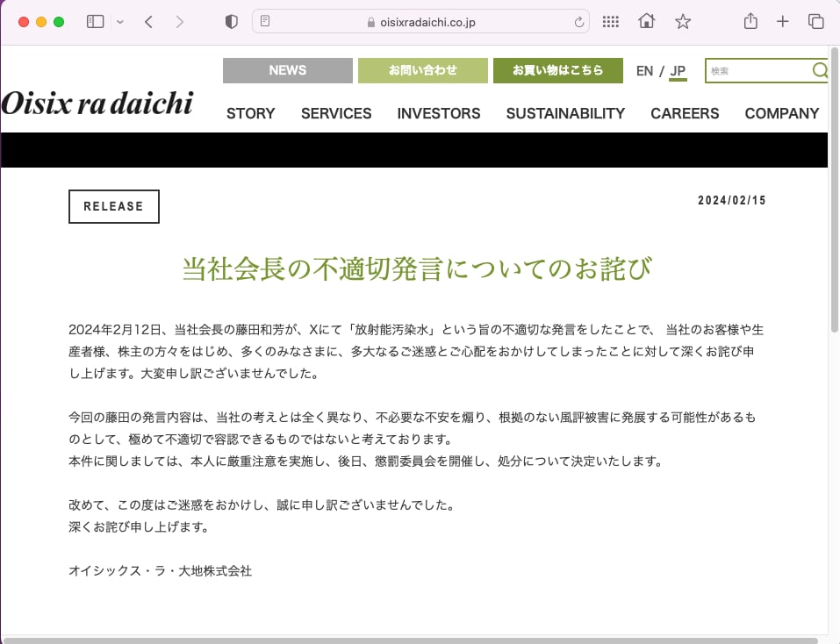Open the INVESTORS menu item
The image size is (840, 644).
tap(438, 113)
